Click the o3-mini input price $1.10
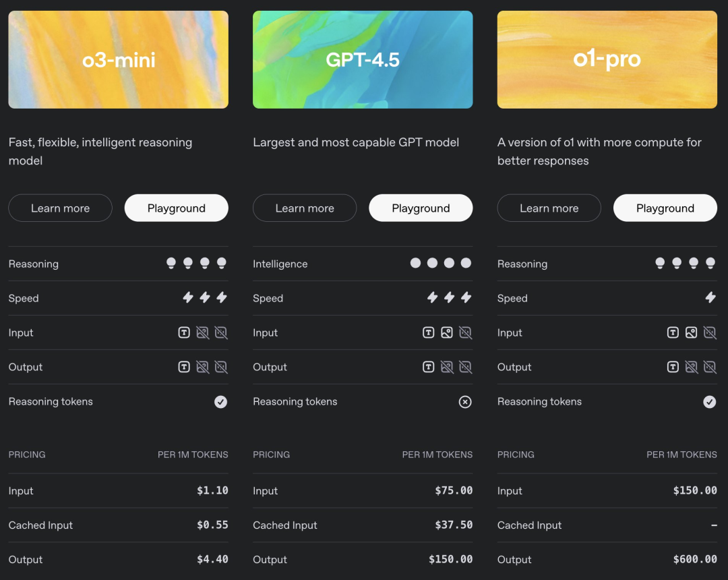The height and width of the screenshot is (580, 728). click(x=212, y=490)
